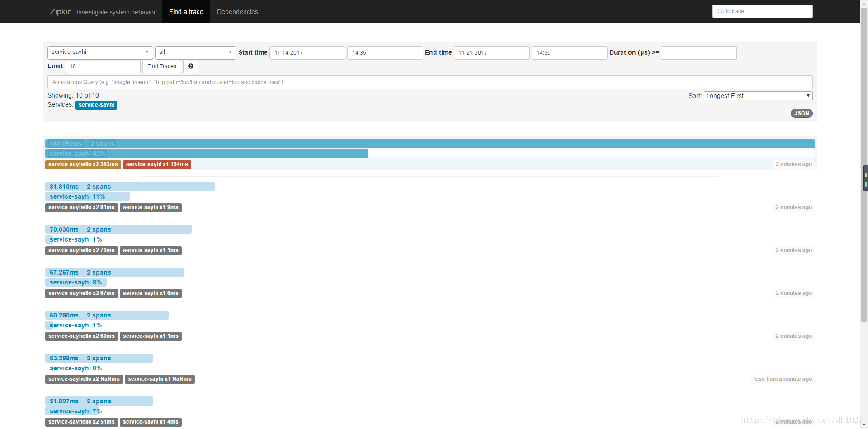868x429 pixels.
Task: Click the JSON button
Action: 802,113
